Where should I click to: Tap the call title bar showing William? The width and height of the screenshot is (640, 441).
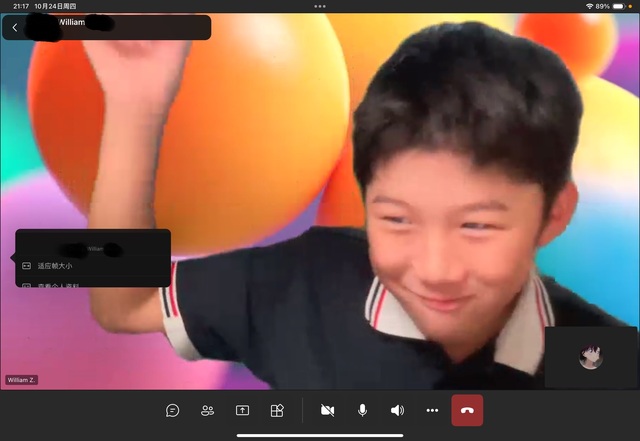point(110,27)
